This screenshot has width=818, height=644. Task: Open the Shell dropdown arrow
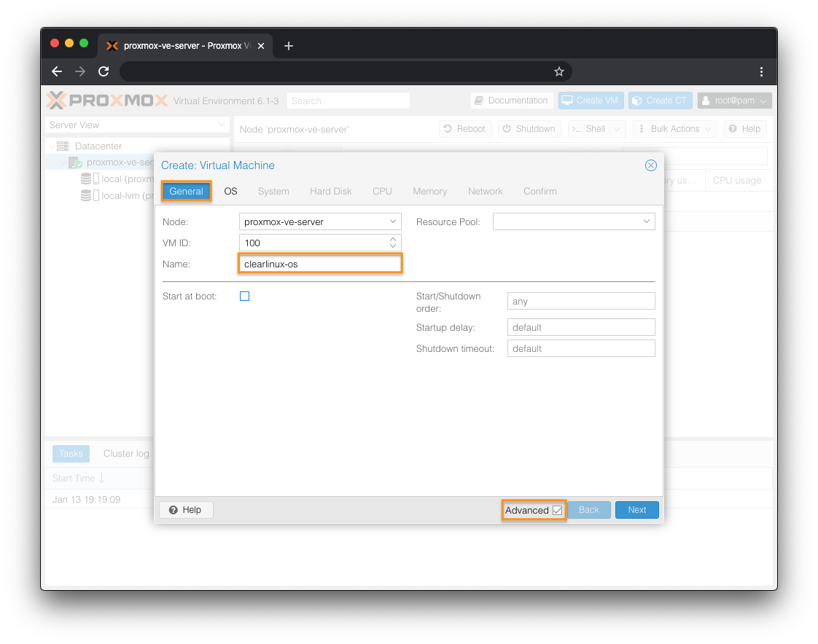[x=618, y=129]
